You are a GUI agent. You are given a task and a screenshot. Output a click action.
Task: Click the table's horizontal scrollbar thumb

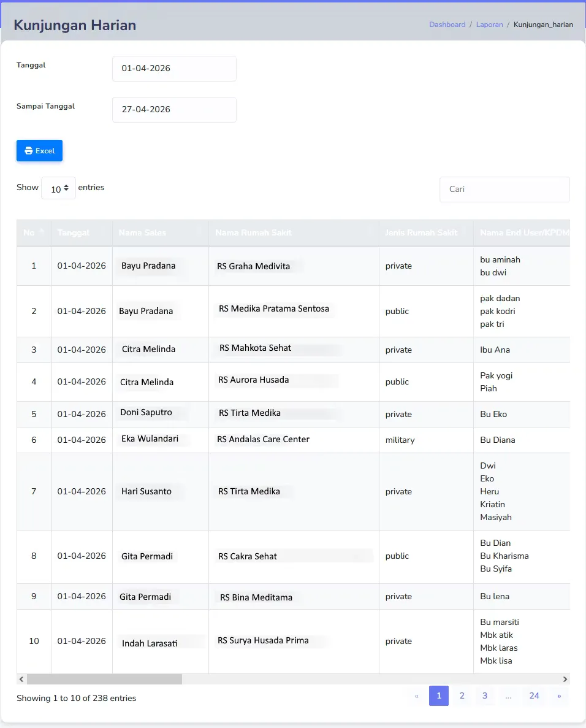104,680
